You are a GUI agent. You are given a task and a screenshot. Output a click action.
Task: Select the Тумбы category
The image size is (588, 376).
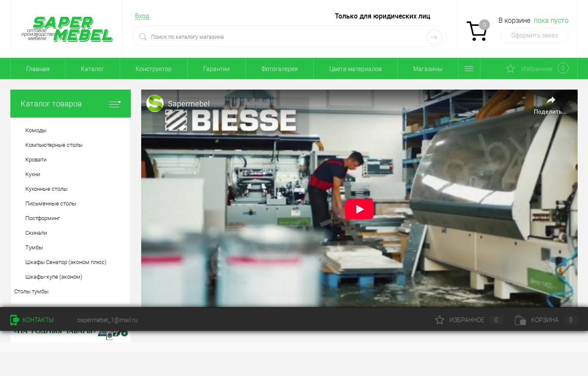(34, 248)
